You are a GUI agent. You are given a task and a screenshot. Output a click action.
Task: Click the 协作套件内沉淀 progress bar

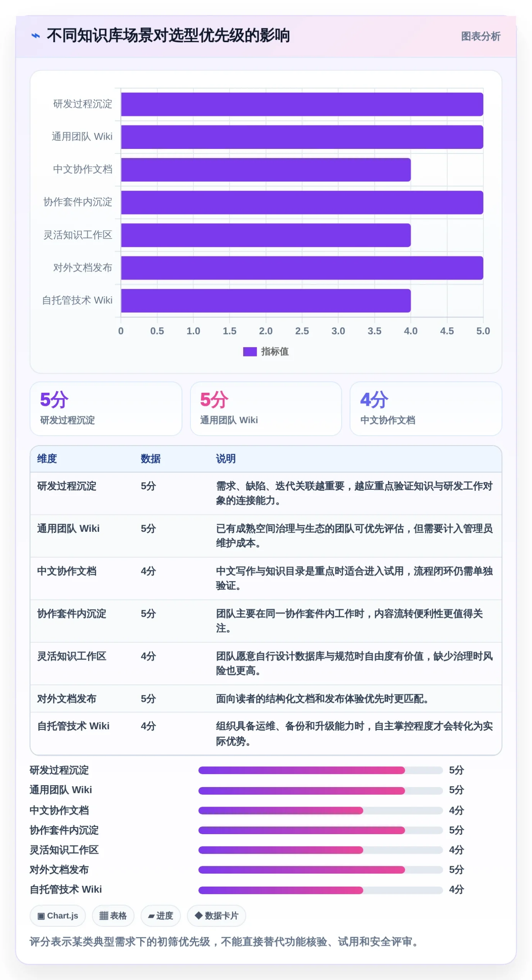[321, 830]
